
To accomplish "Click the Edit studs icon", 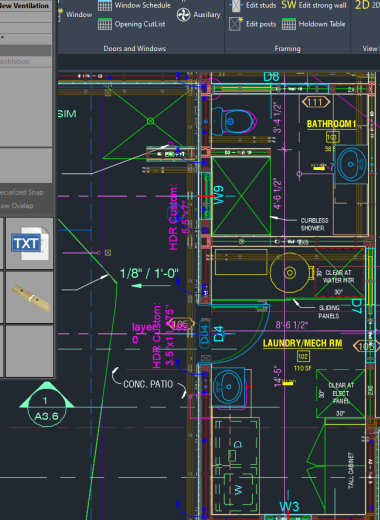I will tap(236, 5).
